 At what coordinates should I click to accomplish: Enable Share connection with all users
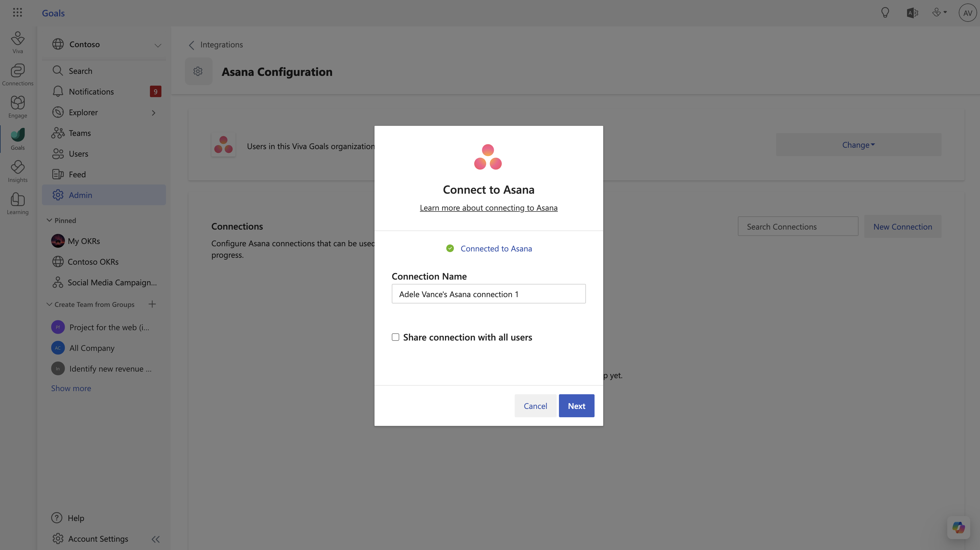click(x=396, y=337)
